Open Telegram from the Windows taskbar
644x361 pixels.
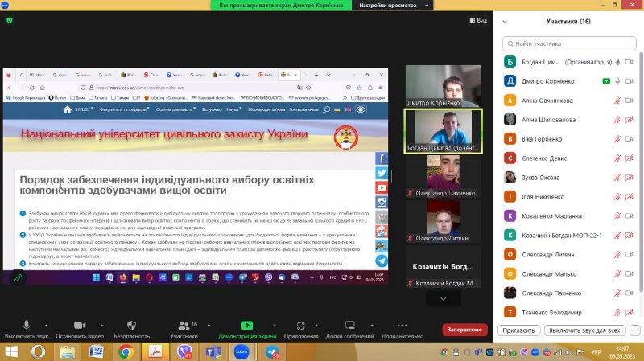(x=271, y=351)
